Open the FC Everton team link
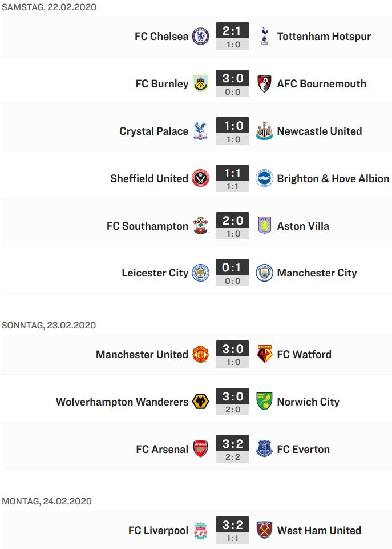Screen dimensions: 392x549 (303, 449)
